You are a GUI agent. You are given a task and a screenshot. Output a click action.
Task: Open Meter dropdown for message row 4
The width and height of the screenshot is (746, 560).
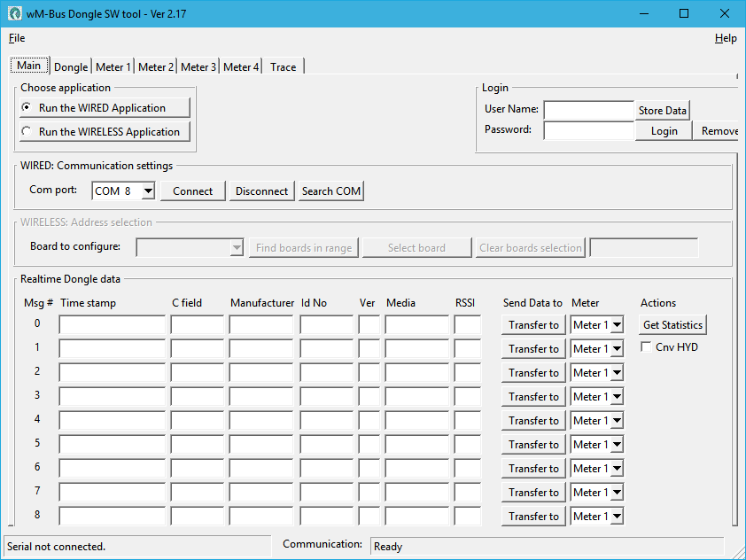(x=617, y=421)
